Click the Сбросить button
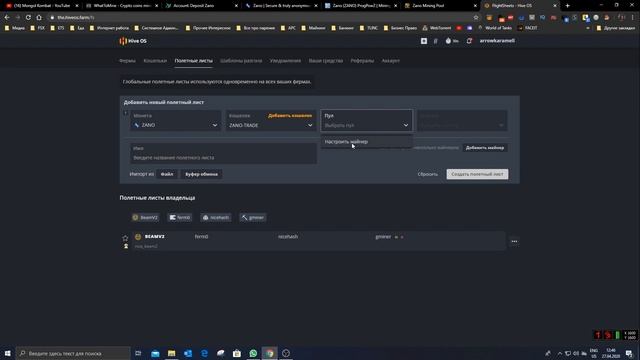The image size is (640, 360). (x=428, y=174)
